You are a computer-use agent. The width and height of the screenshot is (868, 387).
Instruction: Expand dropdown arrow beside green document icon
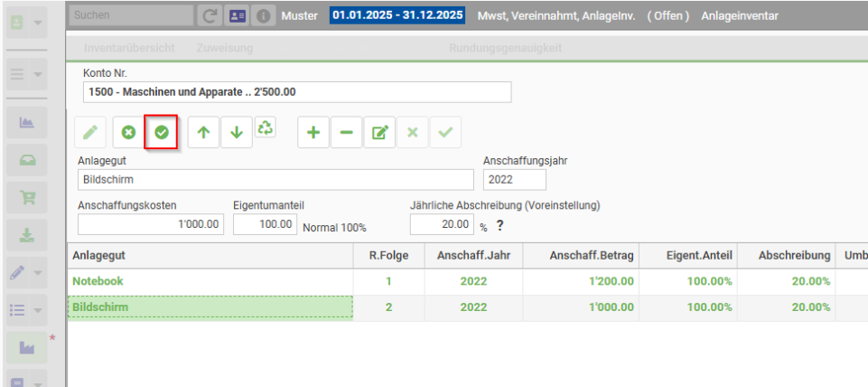[38, 23]
